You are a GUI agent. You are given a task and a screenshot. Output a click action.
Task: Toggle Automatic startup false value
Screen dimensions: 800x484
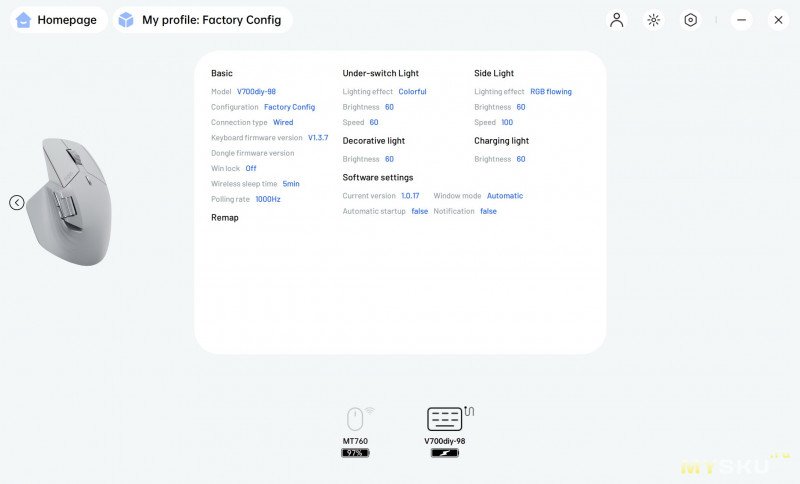[x=420, y=211]
